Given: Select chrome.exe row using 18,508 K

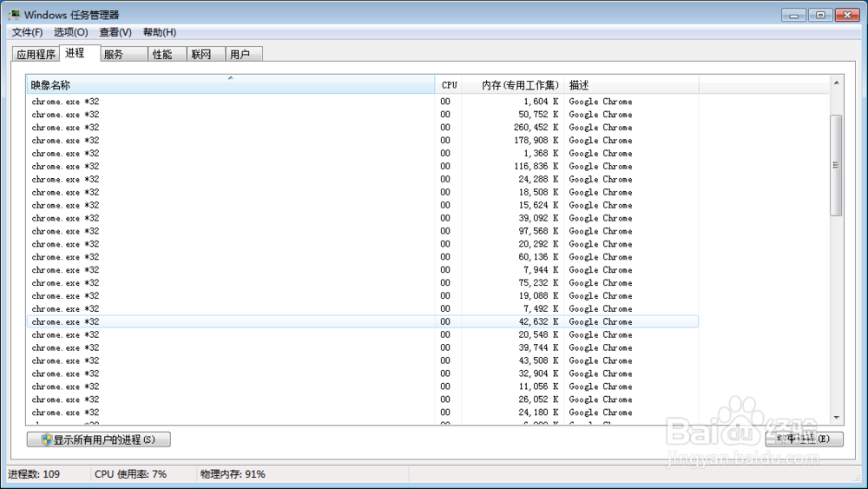Looking at the screenshot, I should [x=362, y=192].
